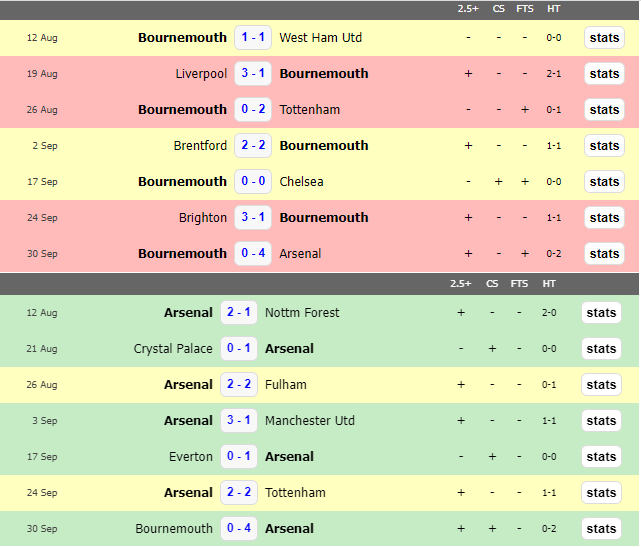
Task: View stats for Brentford vs Bournemouth
Action: (x=604, y=146)
